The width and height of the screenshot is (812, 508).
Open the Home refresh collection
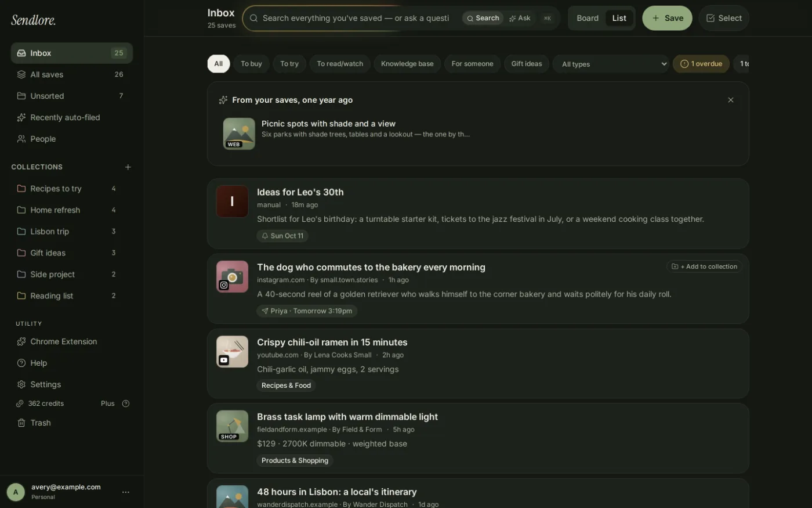[72, 210]
